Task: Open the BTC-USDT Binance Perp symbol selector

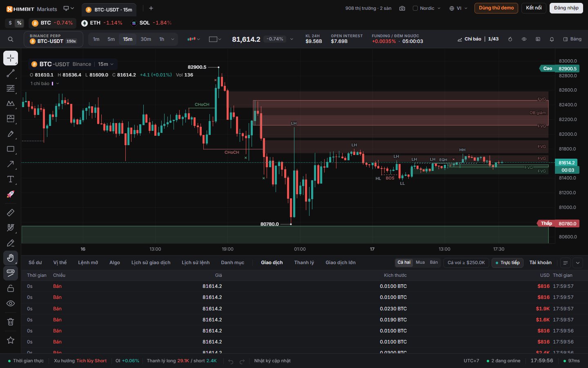Action: (53, 39)
